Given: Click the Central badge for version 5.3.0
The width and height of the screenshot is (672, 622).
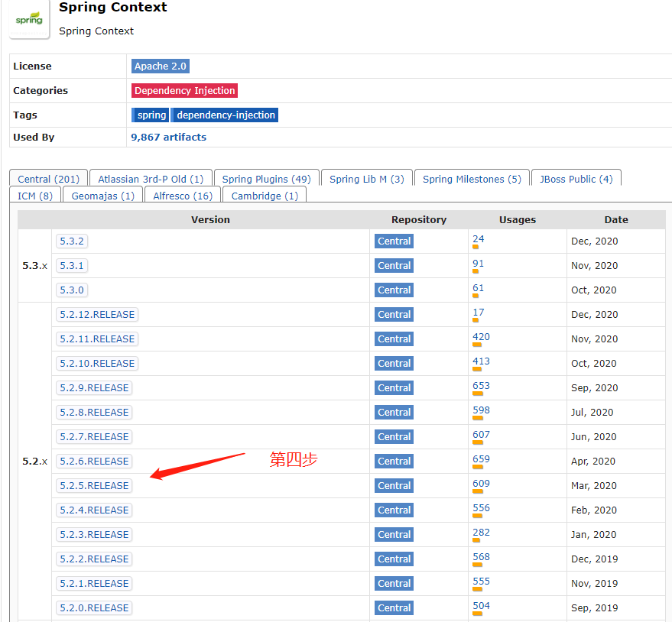Looking at the screenshot, I should pos(394,290).
